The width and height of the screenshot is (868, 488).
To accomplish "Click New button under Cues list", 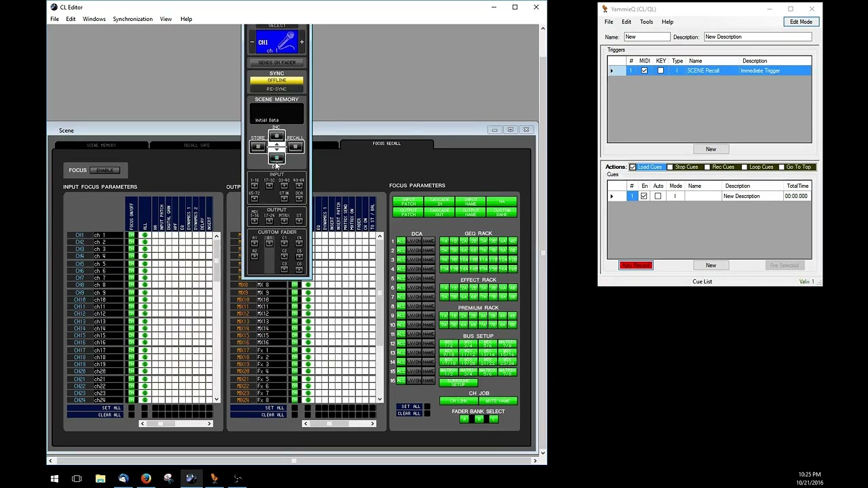I will pyautogui.click(x=711, y=265).
